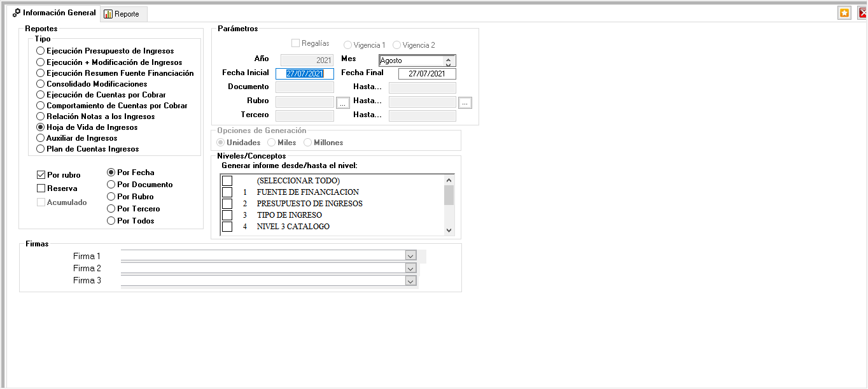Expand the Firma 1 dropdown
868x389 pixels.
click(x=410, y=255)
